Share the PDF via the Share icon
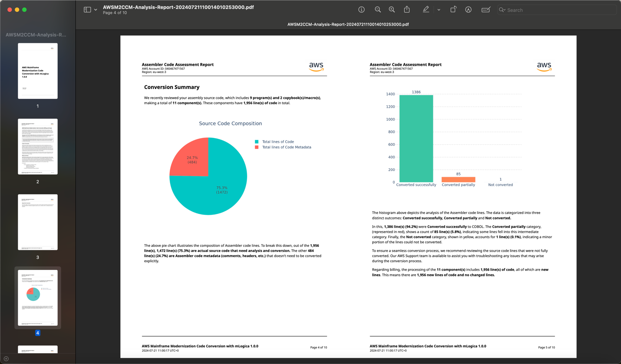 (x=407, y=9)
